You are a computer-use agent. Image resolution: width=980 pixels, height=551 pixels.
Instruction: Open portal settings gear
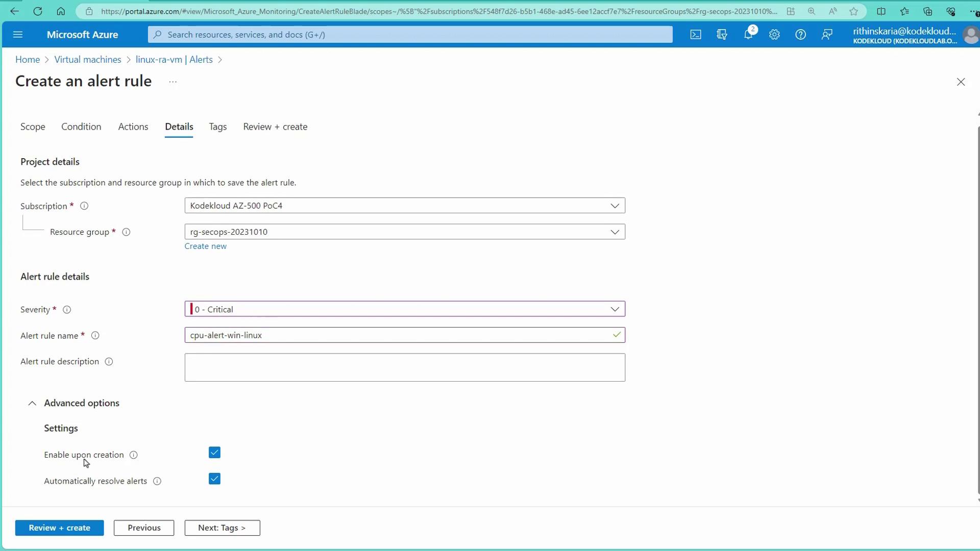coord(774,35)
